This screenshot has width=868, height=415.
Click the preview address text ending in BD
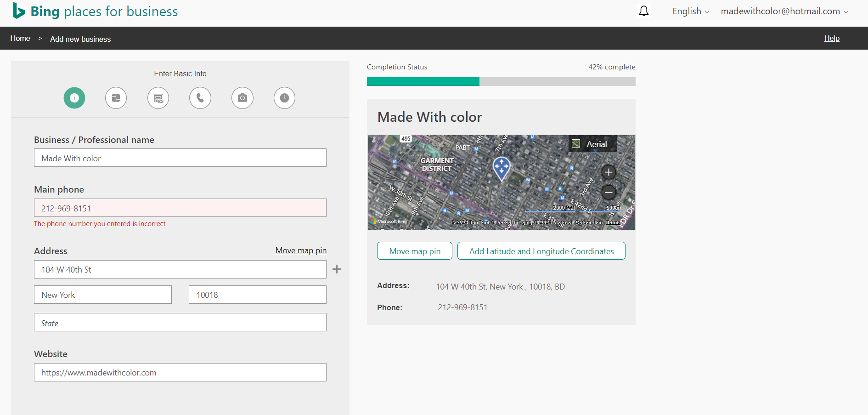coord(500,287)
